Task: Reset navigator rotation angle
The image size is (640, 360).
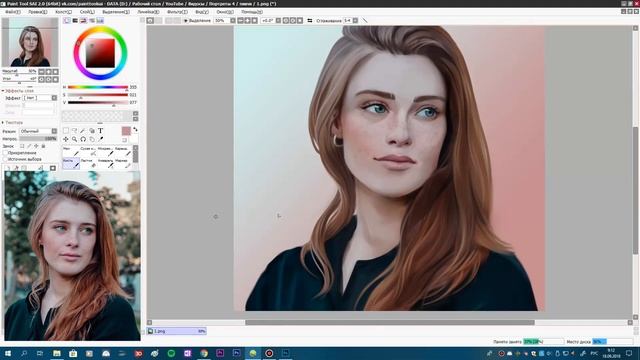Action: click(56, 79)
